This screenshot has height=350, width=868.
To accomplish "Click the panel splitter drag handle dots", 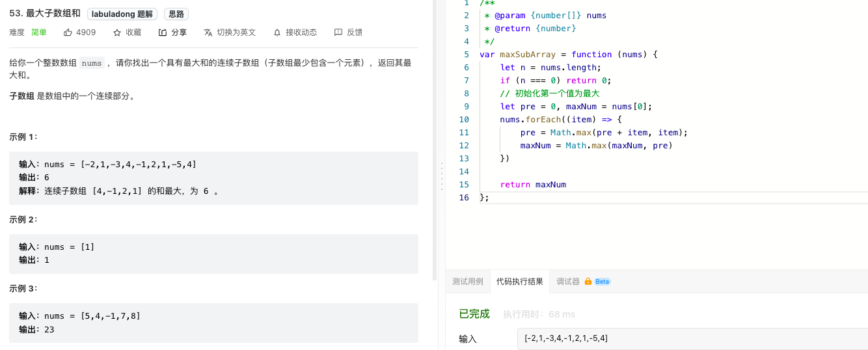I will point(441,176).
